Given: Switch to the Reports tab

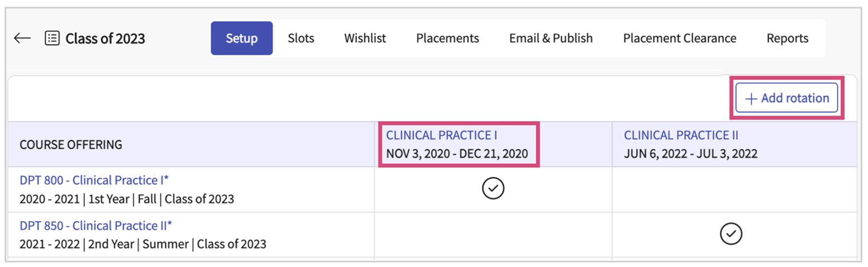Looking at the screenshot, I should pyautogui.click(x=787, y=39).
